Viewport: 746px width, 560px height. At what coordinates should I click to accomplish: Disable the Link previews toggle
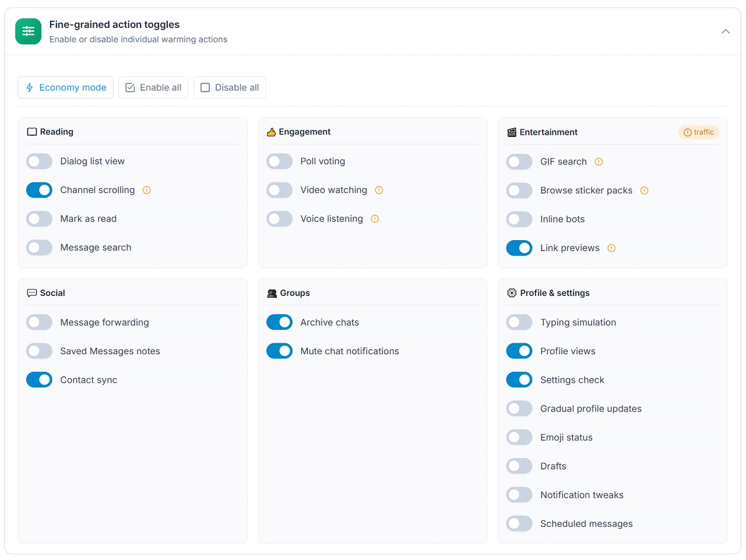(x=519, y=248)
